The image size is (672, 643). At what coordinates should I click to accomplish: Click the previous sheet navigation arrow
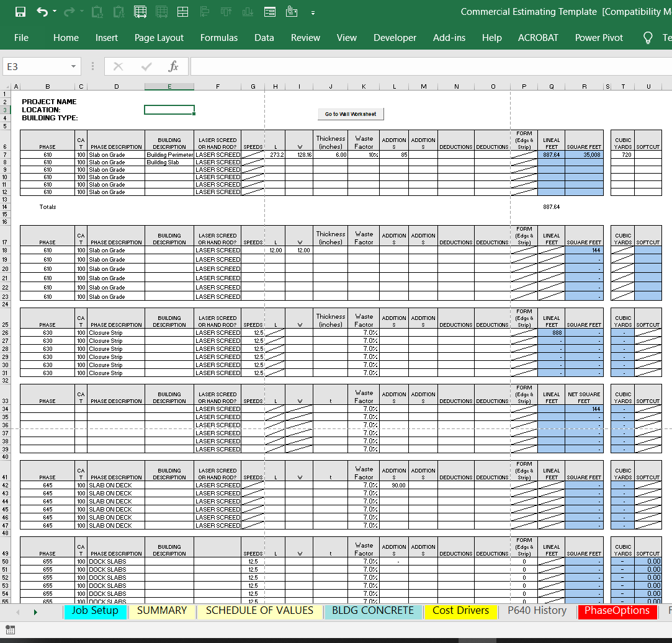pos(18,612)
